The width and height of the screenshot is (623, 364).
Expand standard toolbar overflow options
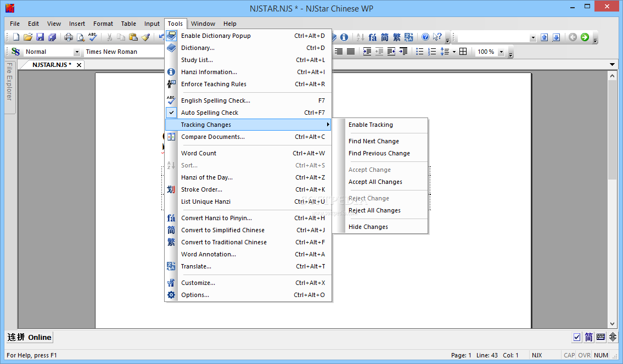pos(447,38)
